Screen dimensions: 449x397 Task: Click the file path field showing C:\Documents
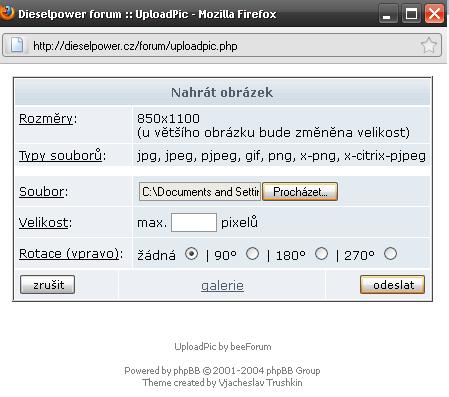pyautogui.click(x=200, y=192)
